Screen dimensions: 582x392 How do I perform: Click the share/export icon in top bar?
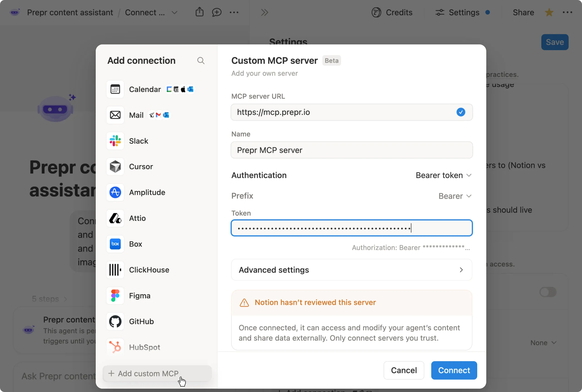tap(199, 12)
